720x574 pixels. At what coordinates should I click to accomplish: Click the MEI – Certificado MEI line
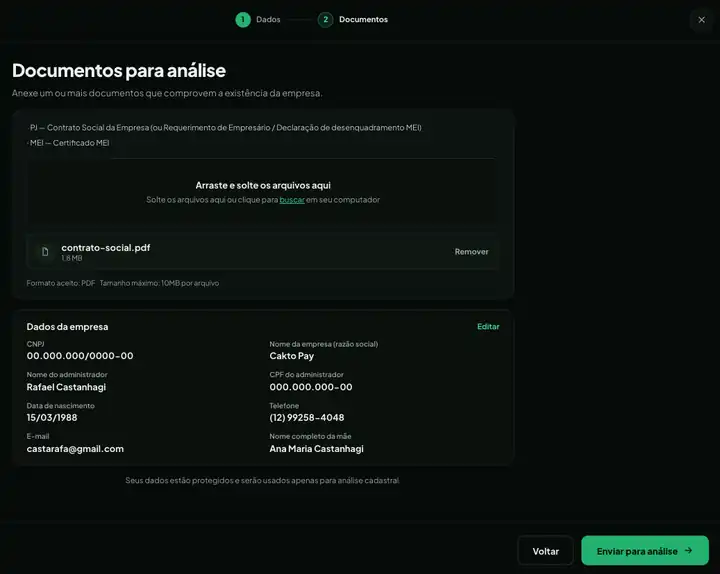tap(69, 143)
